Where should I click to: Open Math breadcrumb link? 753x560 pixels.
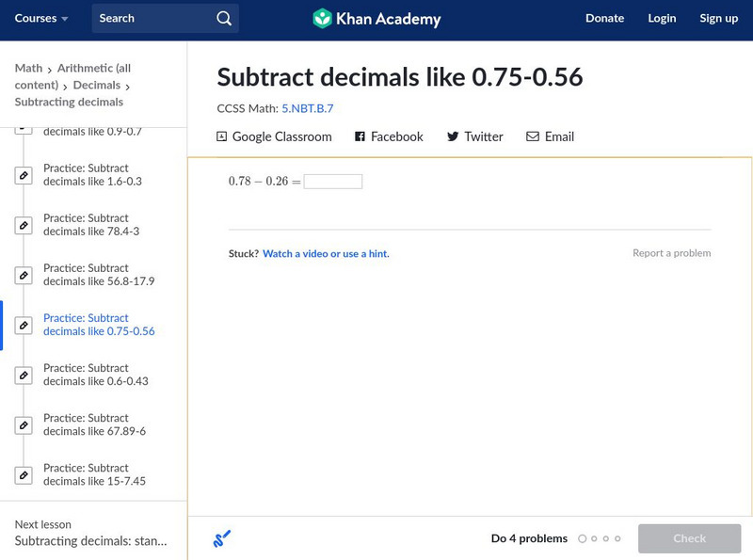pyautogui.click(x=28, y=68)
